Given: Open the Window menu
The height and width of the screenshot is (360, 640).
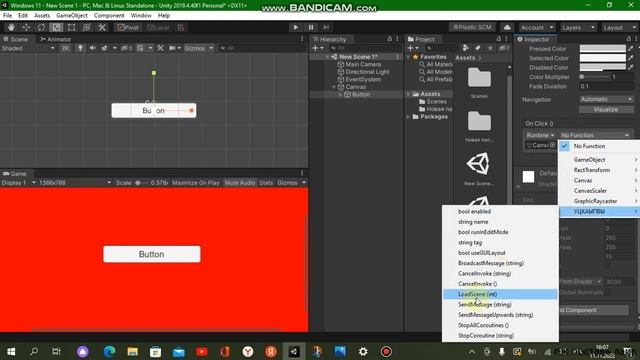Looking at the screenshot, I should pyautogui.click(x=141, y=16).
